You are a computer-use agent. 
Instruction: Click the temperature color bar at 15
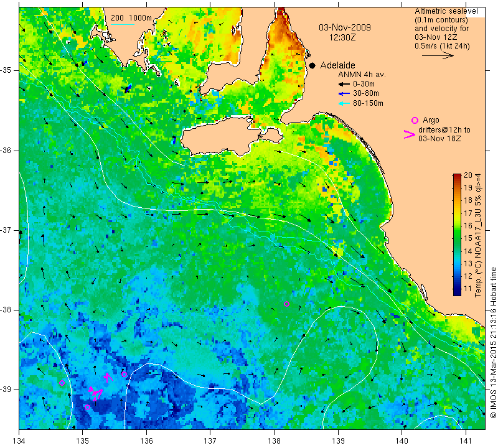click(457, 238)
